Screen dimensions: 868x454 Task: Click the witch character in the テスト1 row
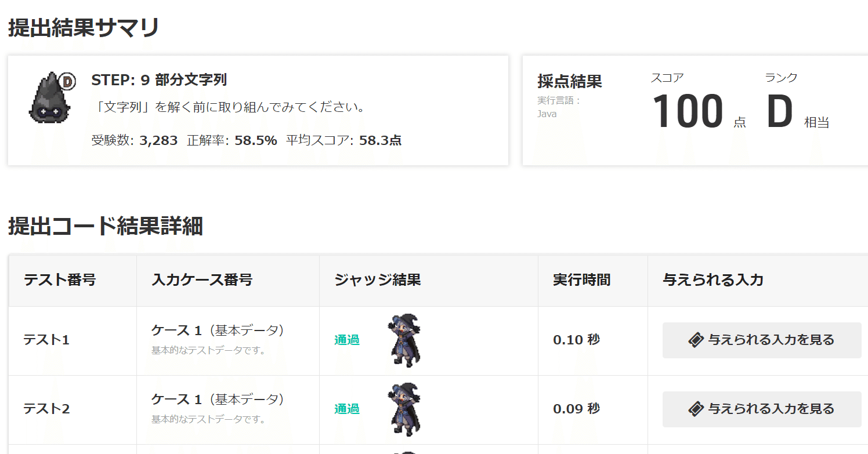pyautogui.click(x=404, y=340)
